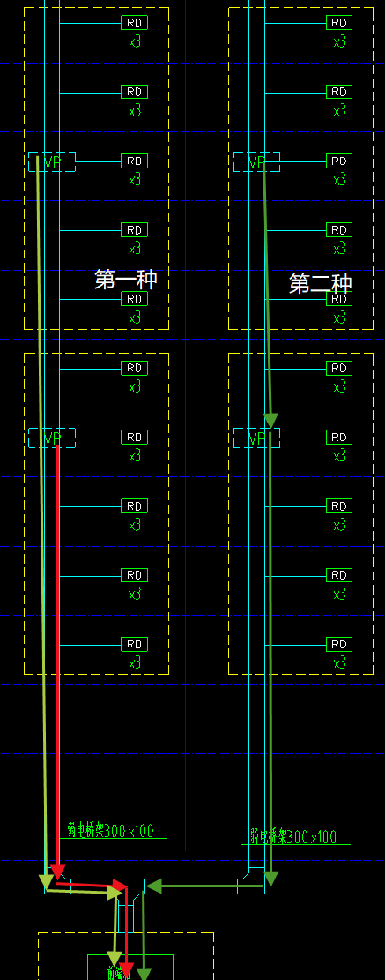Select RD box wired to lower VP, 第一种 scheme
This screenshot has height=980, width=385.
(134, 437)
